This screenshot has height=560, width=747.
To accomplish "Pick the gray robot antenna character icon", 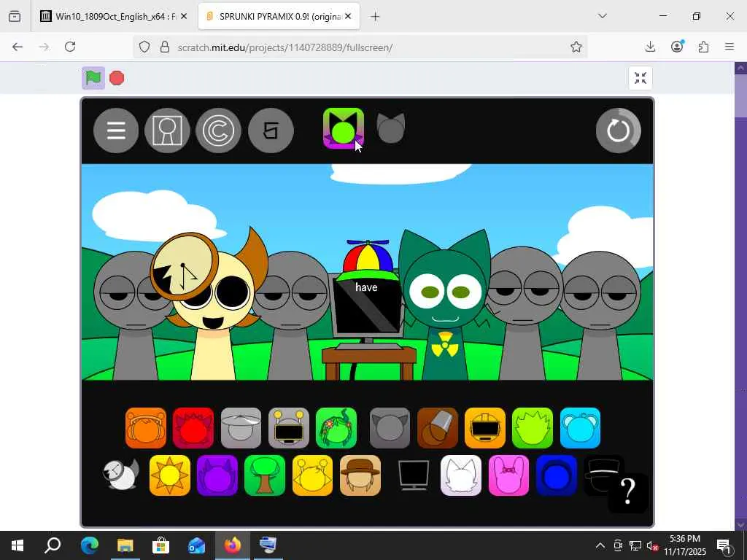I will 289,427.
